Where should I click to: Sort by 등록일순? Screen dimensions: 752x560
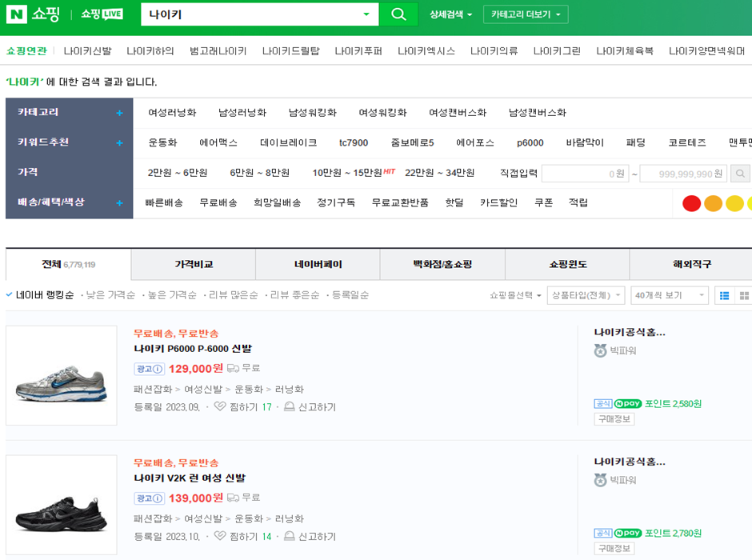pyautogui.click(x=350, y=295)
